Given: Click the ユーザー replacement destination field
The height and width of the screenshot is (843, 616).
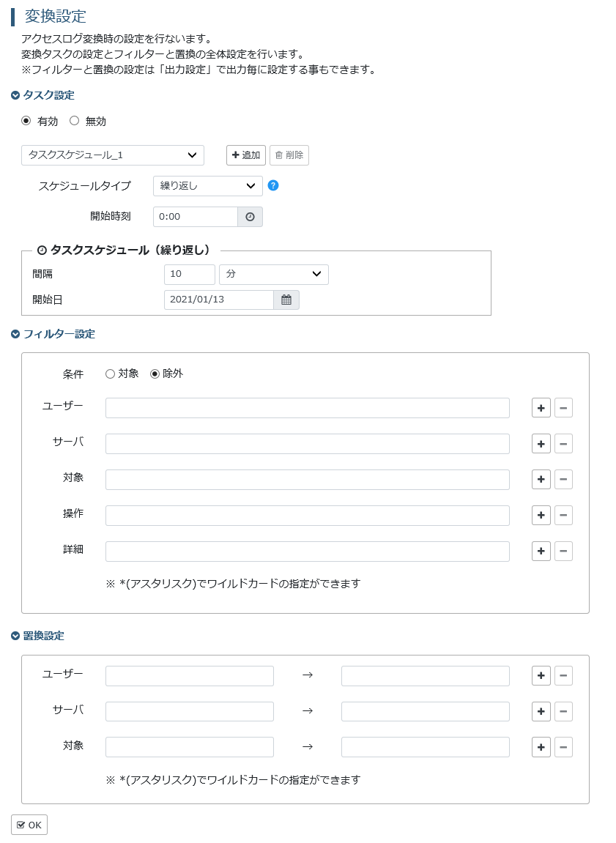Looking at the screenshot, I should pos(425,676).
